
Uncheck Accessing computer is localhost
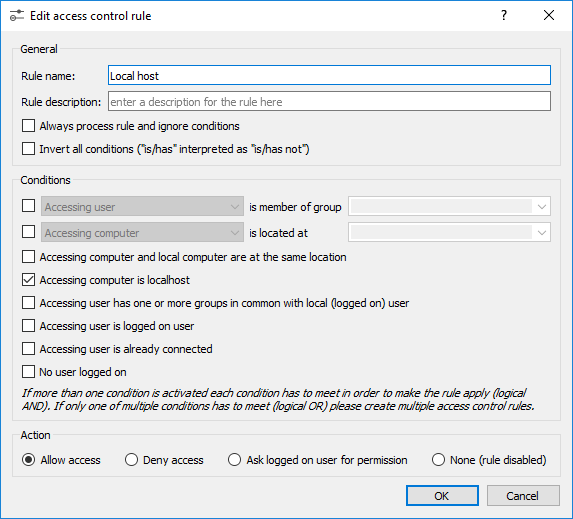[x=29, y=280]
